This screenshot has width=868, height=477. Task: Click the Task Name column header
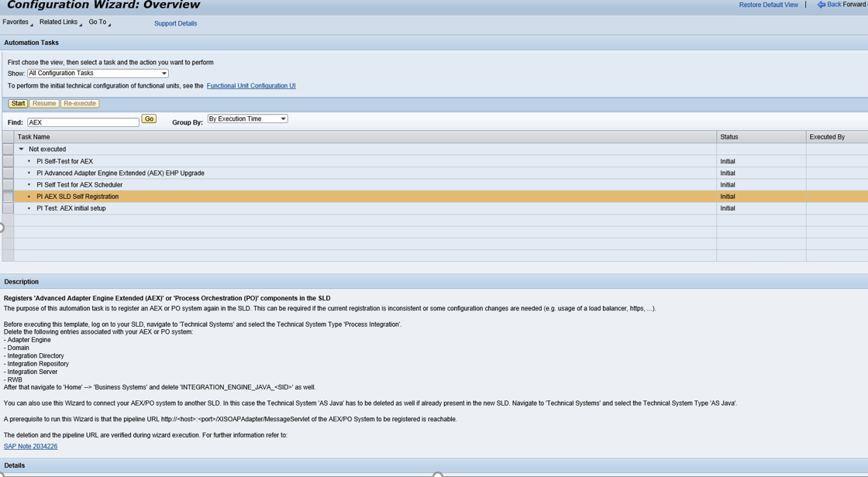click(x=365, y=137)
